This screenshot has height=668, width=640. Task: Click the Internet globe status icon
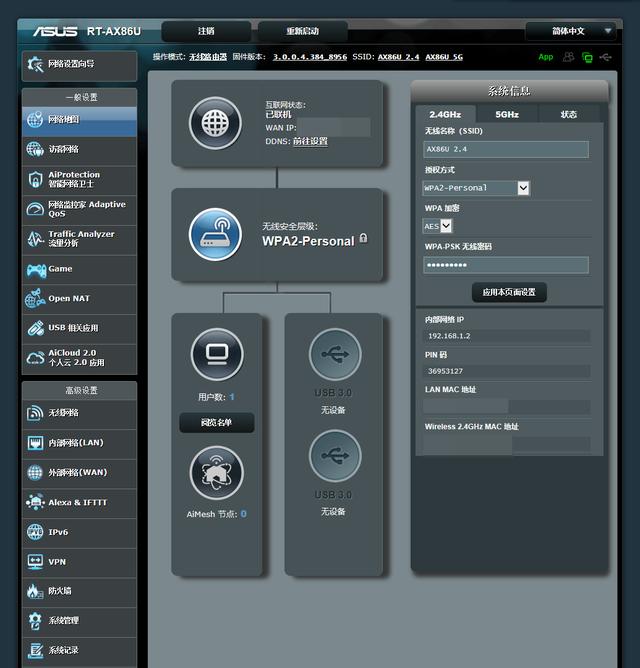point(215,123)
